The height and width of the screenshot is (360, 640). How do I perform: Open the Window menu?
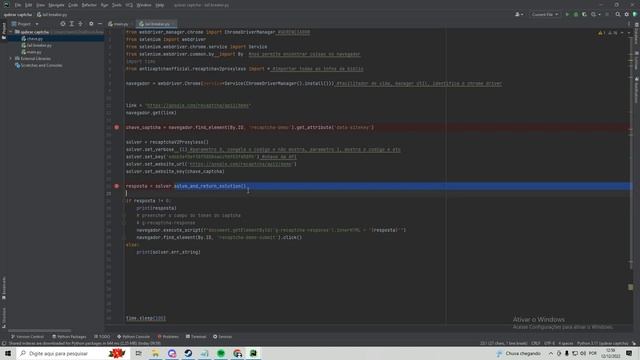click(x=144, y=5)
